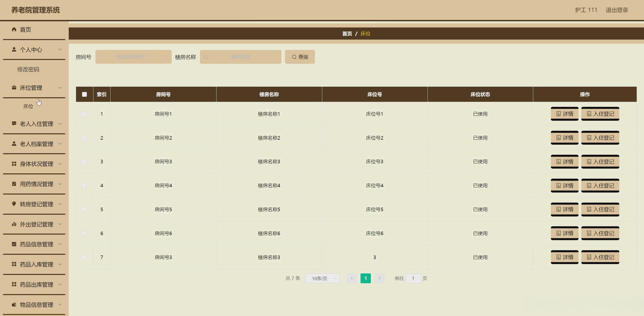The height and width of the screenshot is (316, 644).
Task: Toggle the select-all checkbox in table header
Action: [84, 94]
